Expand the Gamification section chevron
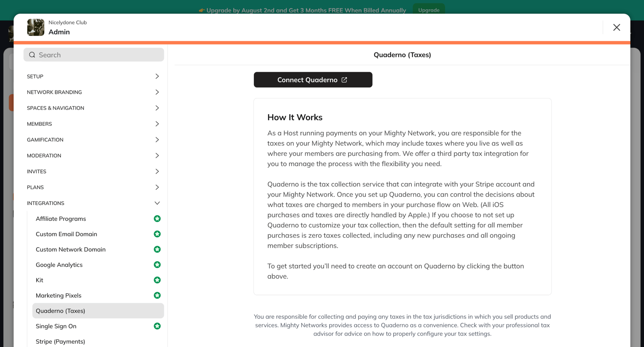Image resolution: width=644 pixels, height=347 pixels. tap(157, 140)
